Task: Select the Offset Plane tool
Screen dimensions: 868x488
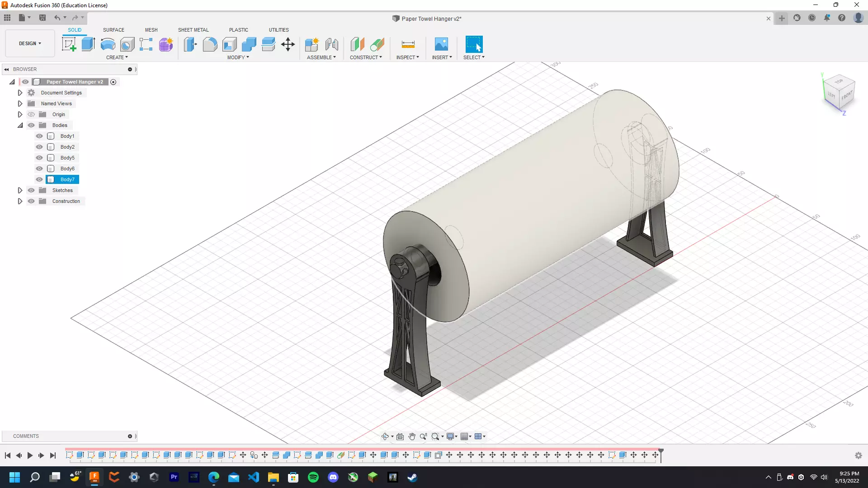Action: click(357, 44)
